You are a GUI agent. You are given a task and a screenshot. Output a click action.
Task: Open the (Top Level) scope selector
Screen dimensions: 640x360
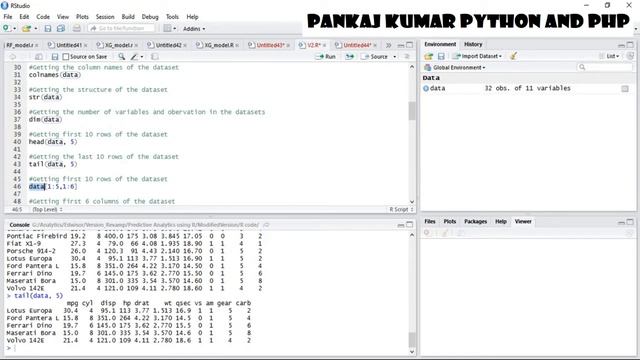[47, 209]
